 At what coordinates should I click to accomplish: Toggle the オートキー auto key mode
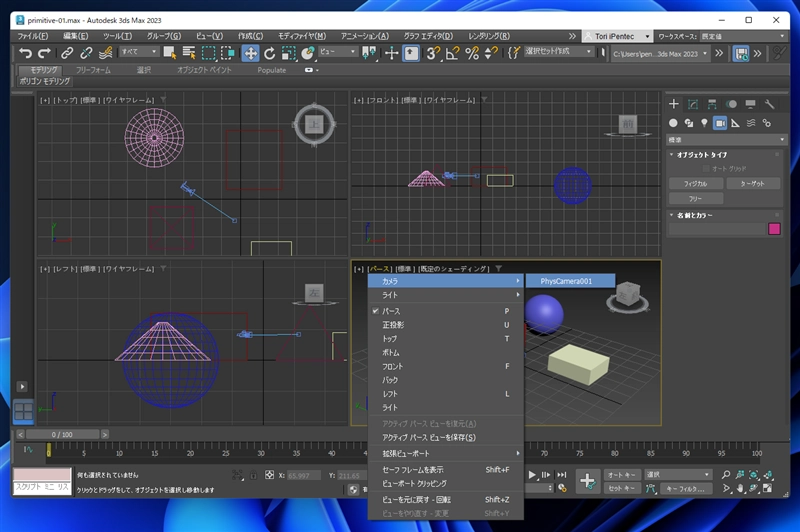tap(622, 475)
